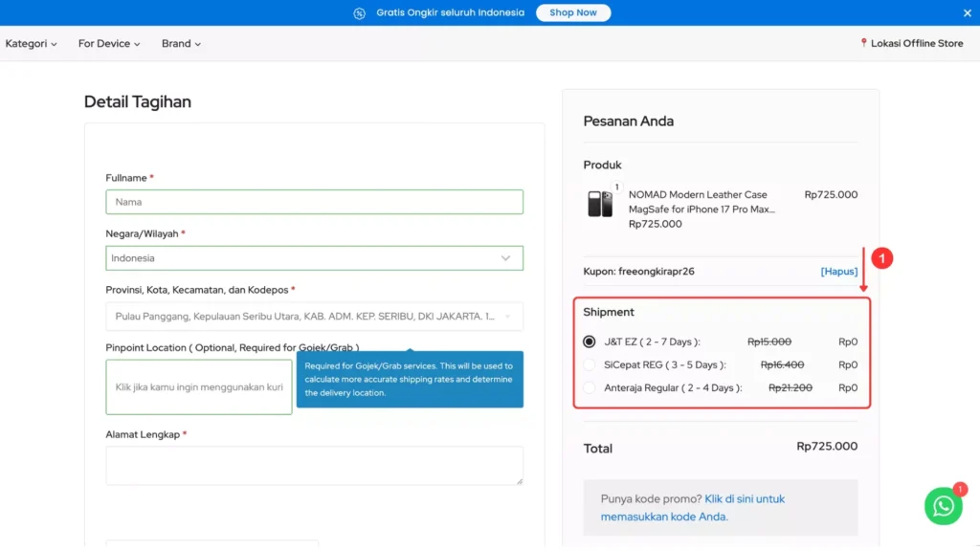980x551 pixels.
Task: Open Lokasi Offline Store link
Action: tap(916, 44)
